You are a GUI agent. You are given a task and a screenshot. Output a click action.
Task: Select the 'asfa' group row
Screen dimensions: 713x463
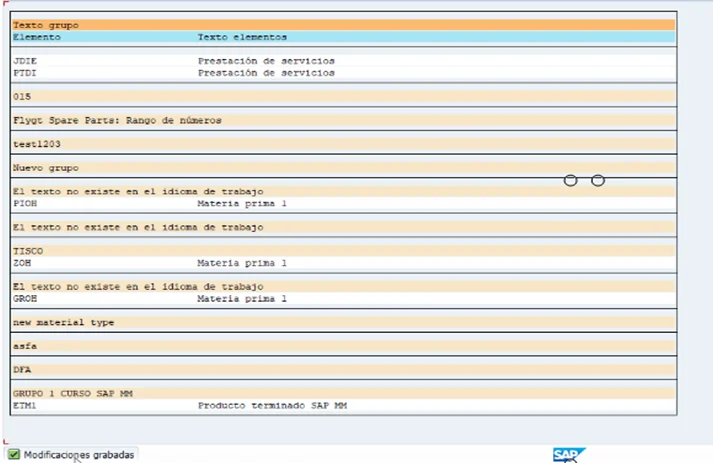coord(343,346)
